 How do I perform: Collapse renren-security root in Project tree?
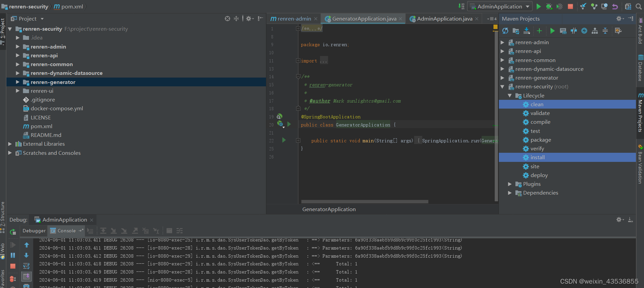[x=10, y=29]
